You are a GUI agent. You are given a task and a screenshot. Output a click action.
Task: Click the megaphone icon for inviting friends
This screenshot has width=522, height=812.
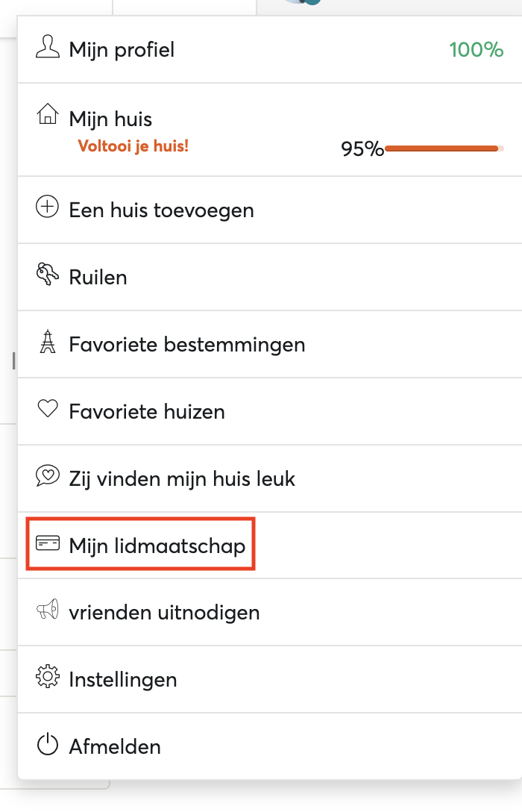coord(48,610)
